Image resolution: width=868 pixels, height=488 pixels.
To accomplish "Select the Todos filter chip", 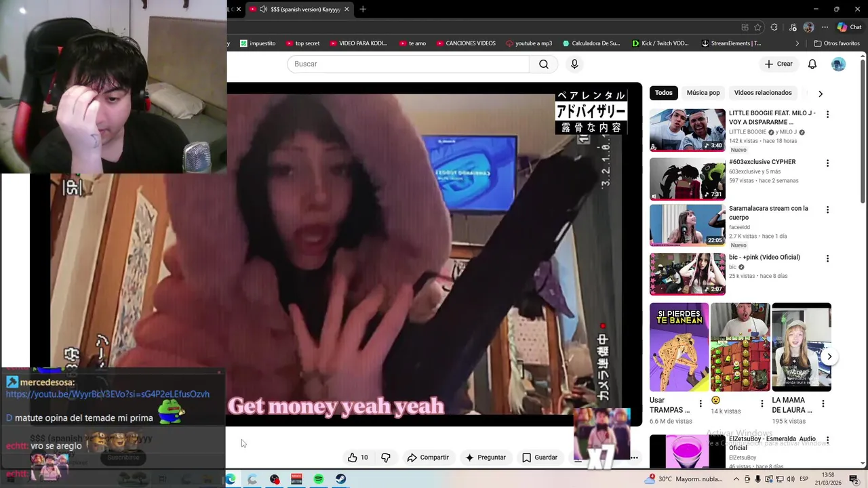I will point(664,93).
